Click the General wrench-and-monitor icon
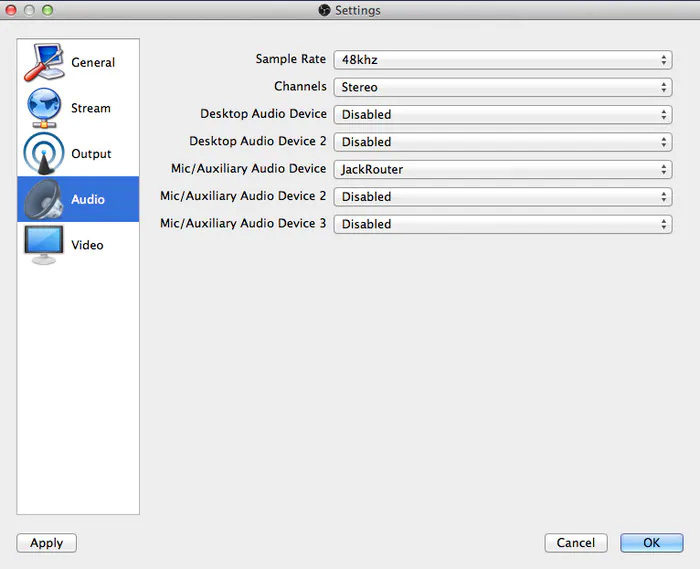Image resolution: width=700 pixels, height=569 pixels. (44, 62)
